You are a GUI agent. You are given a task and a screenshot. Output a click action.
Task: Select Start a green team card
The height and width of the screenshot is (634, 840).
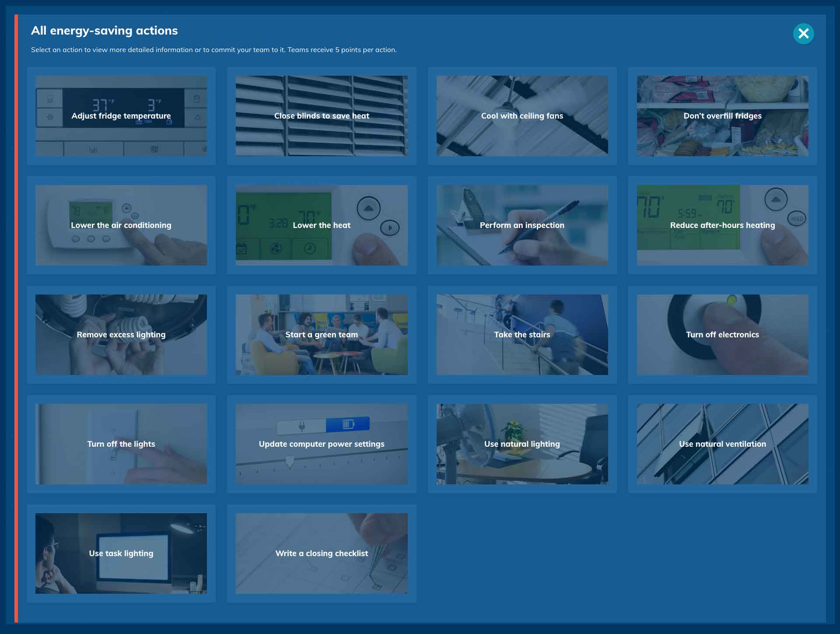coord(322,335)
